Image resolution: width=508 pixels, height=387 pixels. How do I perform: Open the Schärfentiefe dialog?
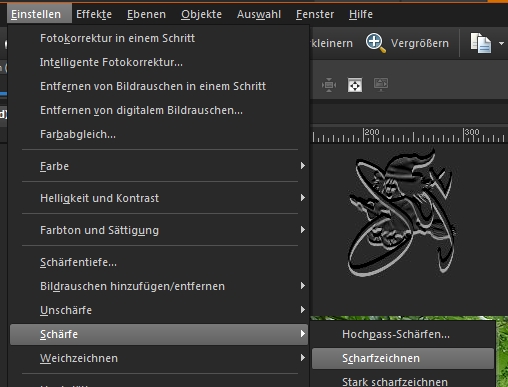pyautogui.click(x=159, y=262)
